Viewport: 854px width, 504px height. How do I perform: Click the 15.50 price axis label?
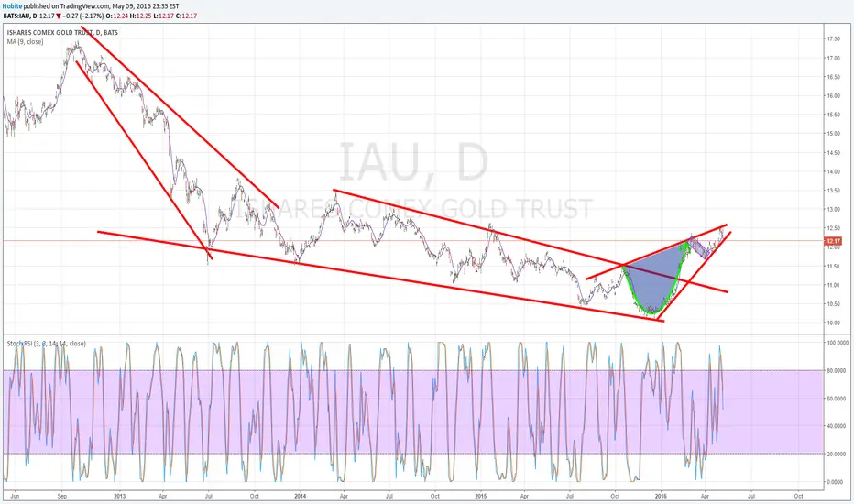click(833, 115)
